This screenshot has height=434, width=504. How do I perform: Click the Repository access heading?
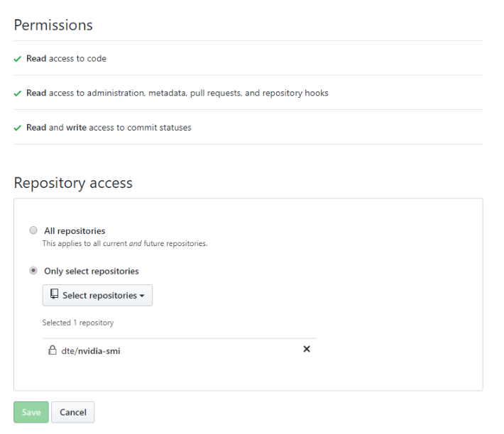pyautogui.click(x=73, y=183)
